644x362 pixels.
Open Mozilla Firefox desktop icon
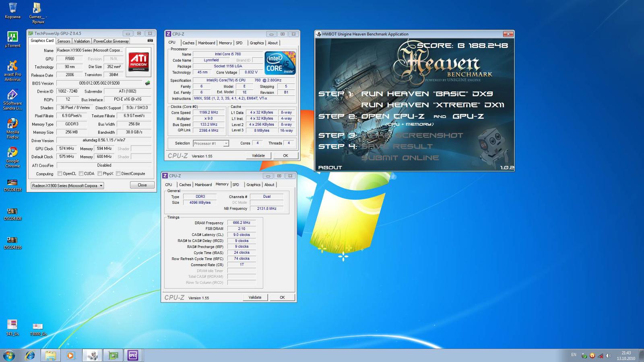pos(12,128)
